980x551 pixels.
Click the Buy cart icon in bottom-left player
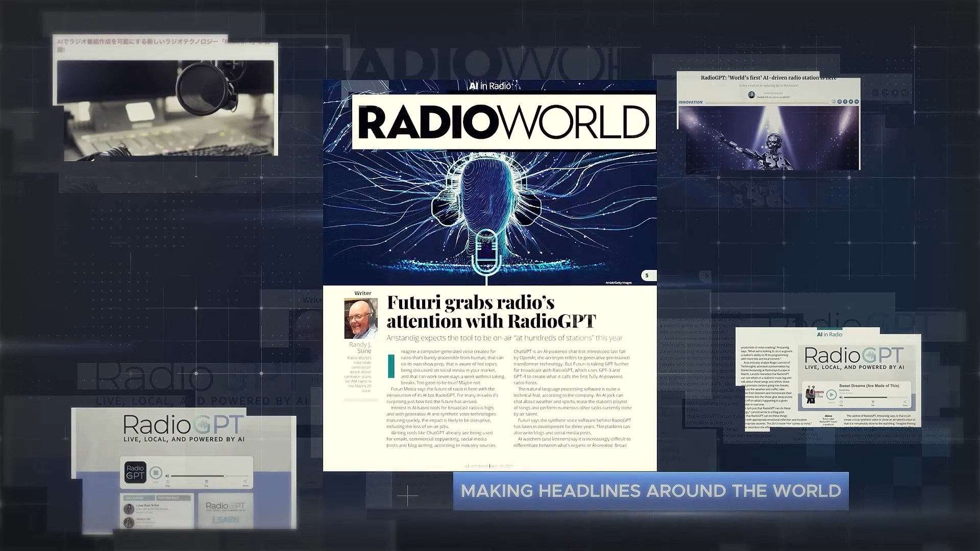click(206, 482)
